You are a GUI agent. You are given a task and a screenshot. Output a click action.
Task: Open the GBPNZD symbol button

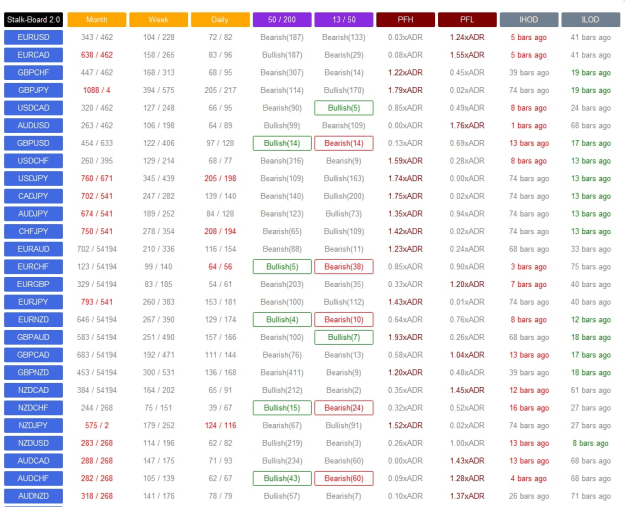point(33,372)
